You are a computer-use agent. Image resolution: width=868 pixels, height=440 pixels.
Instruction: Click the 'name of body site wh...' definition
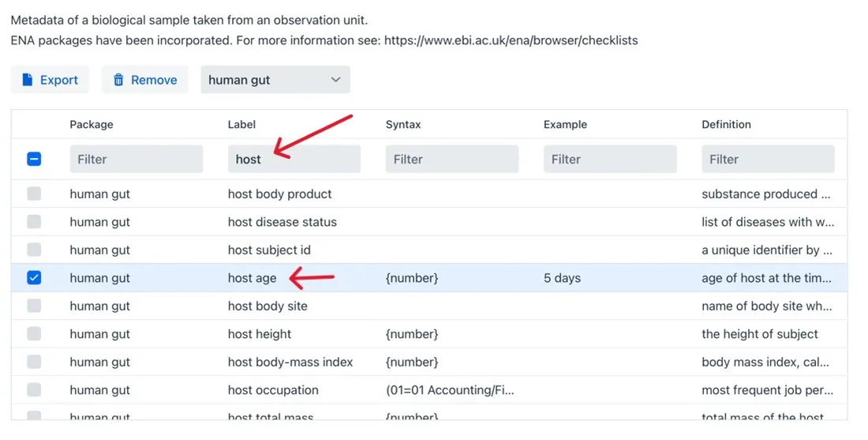[x=767, y=306]
